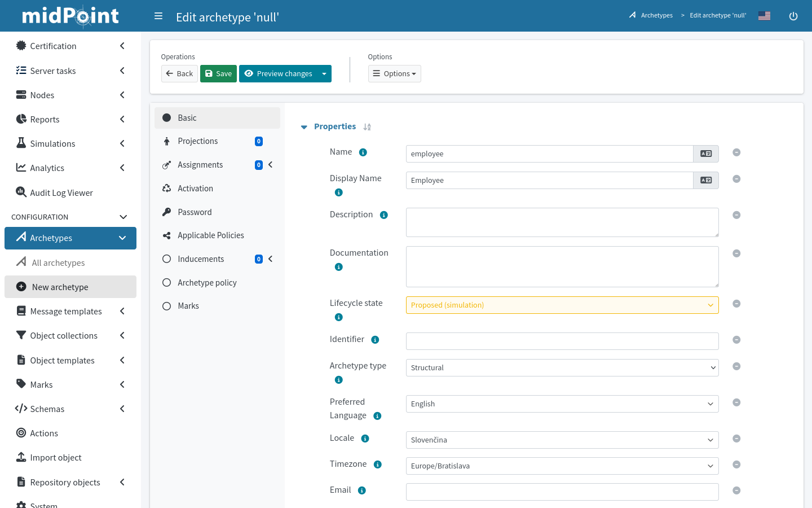Expand Preview changes split button arrow

324,74
